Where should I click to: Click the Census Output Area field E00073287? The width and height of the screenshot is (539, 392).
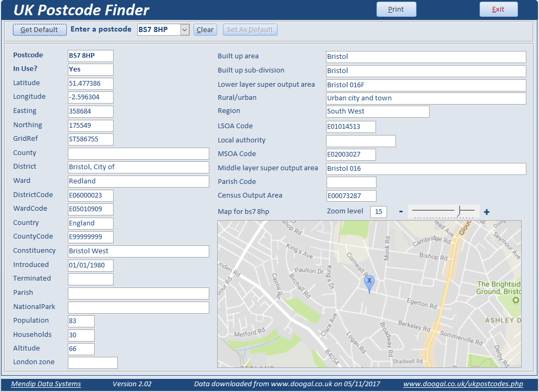[x=351, y=196]
